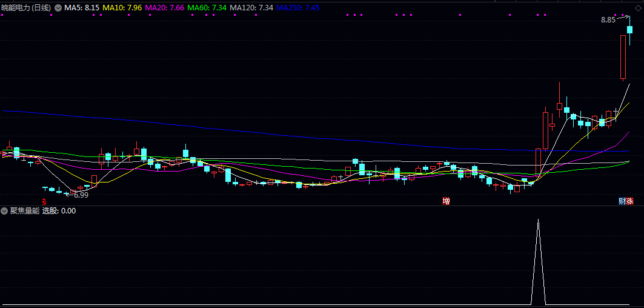Click the tall red candle below 8.85

point(623,58)
